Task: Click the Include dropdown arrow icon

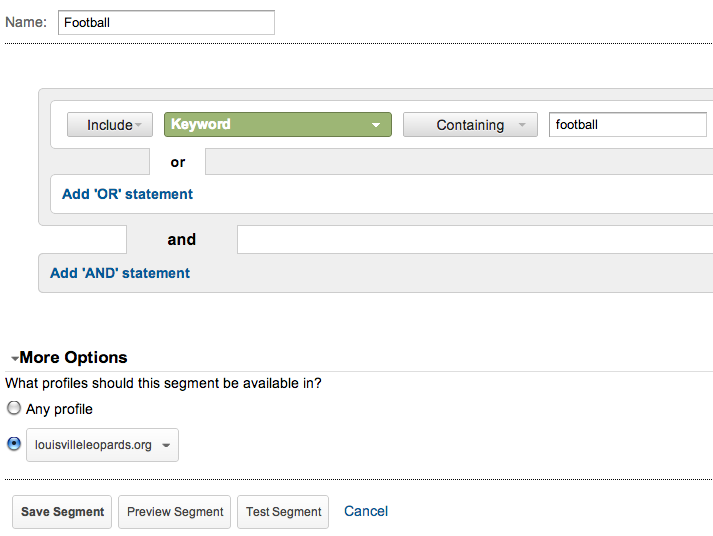Action: pos(138,125)
